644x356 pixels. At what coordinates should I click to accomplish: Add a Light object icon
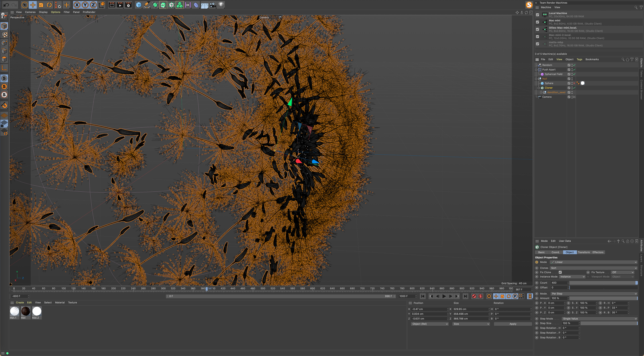coord(221,5)
